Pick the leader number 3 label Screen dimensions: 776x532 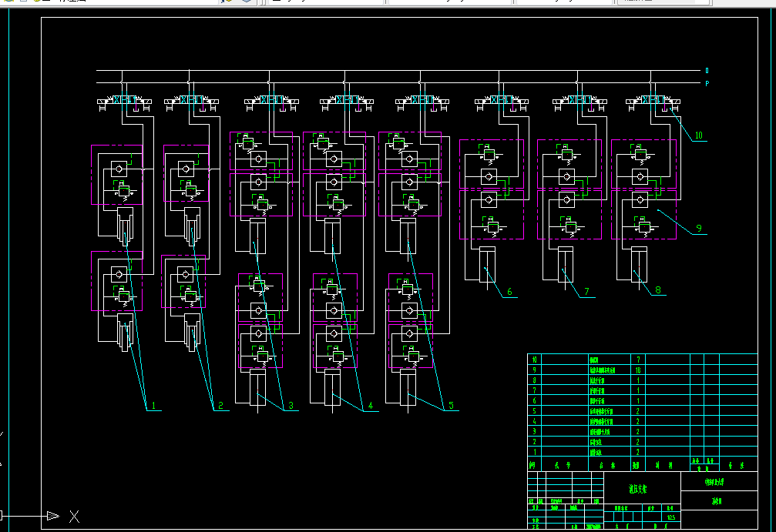coord(291,406)
